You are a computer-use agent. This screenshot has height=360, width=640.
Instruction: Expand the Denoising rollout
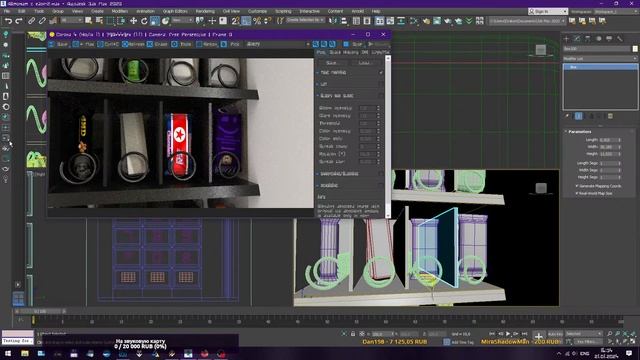(318, 185)
